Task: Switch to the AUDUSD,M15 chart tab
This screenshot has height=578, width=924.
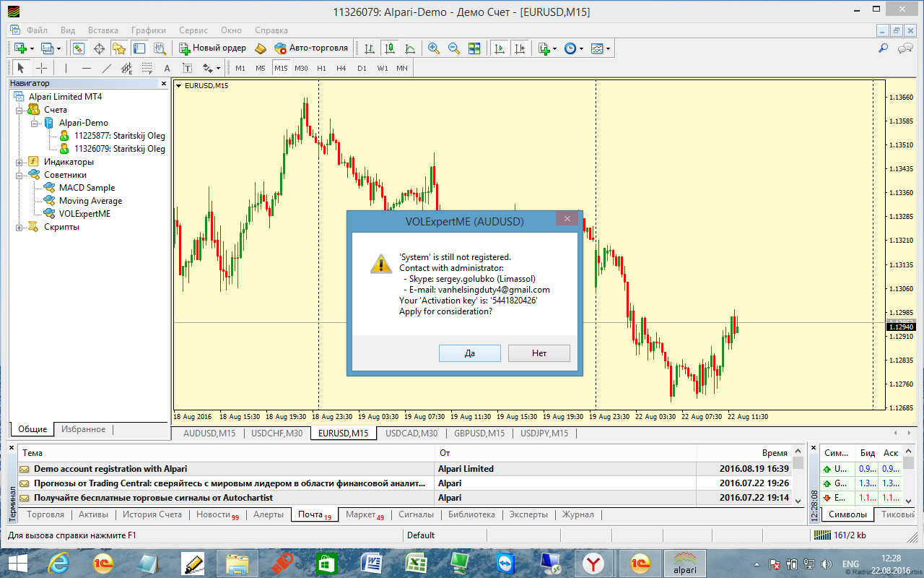Action: pos(209,433)
